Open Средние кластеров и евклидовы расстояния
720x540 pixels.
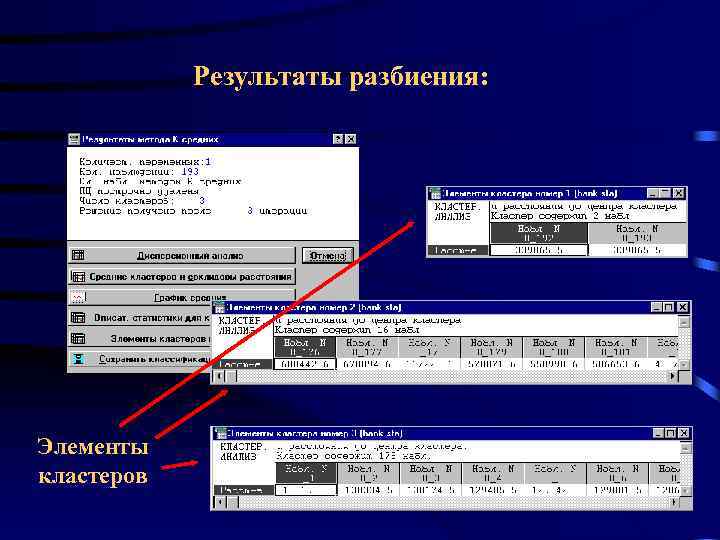tap(182, 276)
